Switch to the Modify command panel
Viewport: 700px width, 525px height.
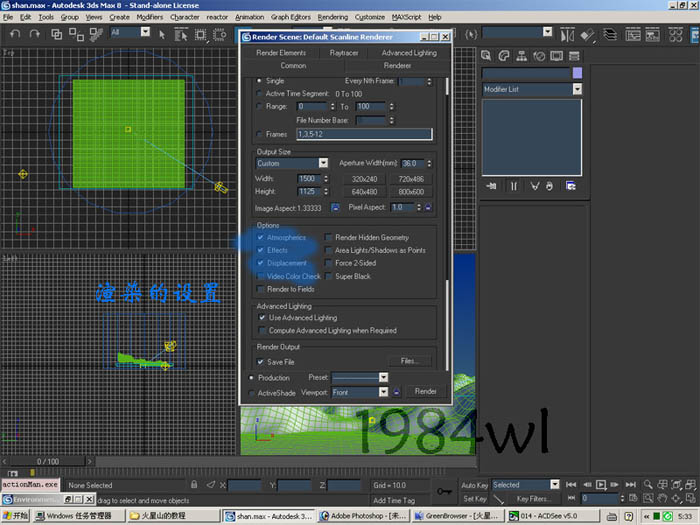click(504, 56)
